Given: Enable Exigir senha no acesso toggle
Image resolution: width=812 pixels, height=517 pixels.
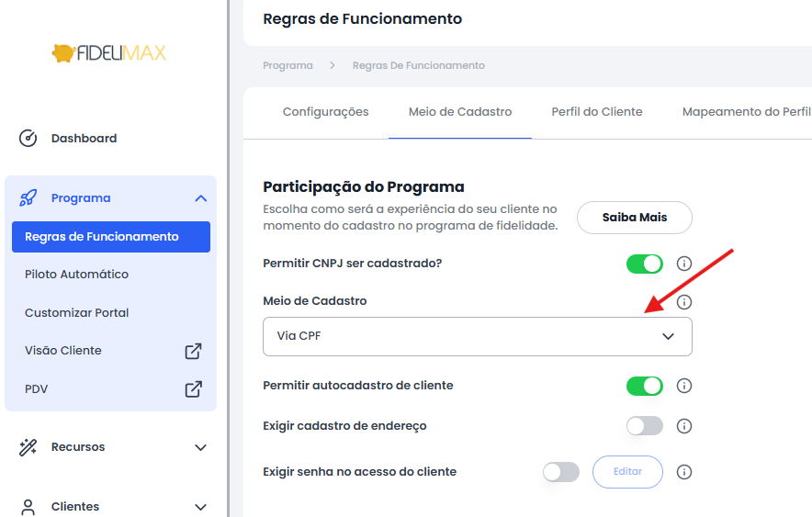Looking at the screenshot, I should 561,472.
